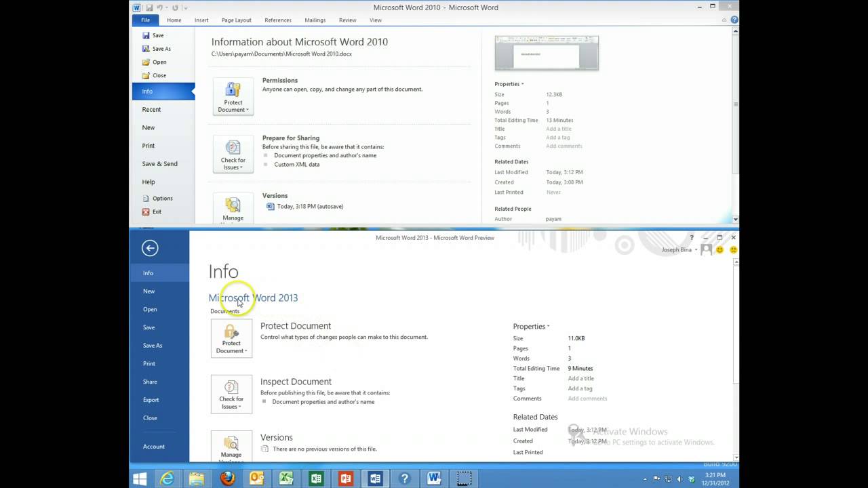
Task: Open the Manage Versions button in Word 2010
Action: click(x=233, y=209)
